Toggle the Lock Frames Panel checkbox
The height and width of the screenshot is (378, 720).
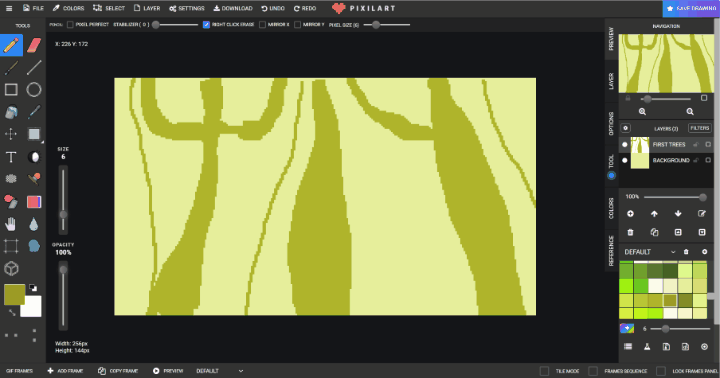tap(661, 371)
